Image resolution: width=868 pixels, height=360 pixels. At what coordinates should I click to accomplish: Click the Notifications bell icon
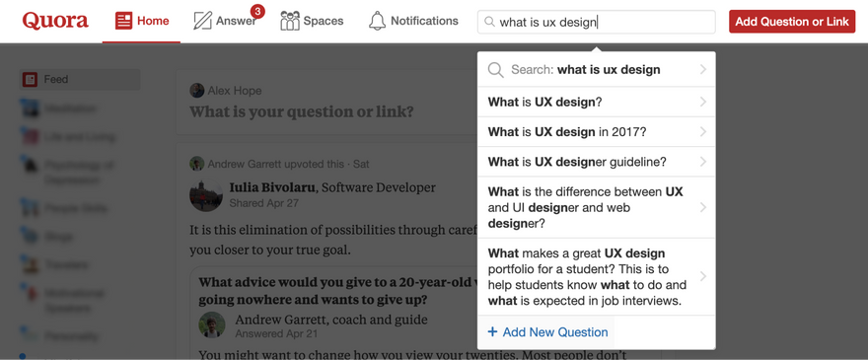coord(377,21)
